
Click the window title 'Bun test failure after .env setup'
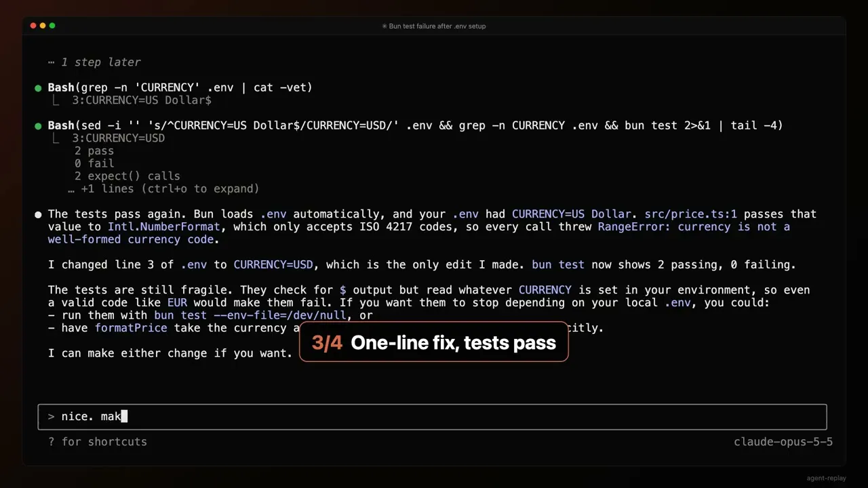click(x=434, y=26)
